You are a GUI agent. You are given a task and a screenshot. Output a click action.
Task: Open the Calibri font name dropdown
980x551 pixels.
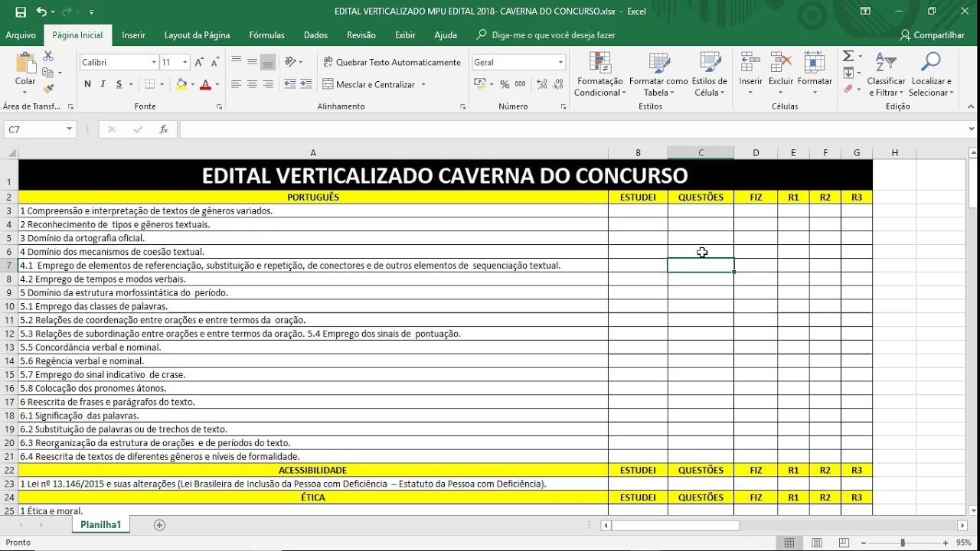pos(152,62)
